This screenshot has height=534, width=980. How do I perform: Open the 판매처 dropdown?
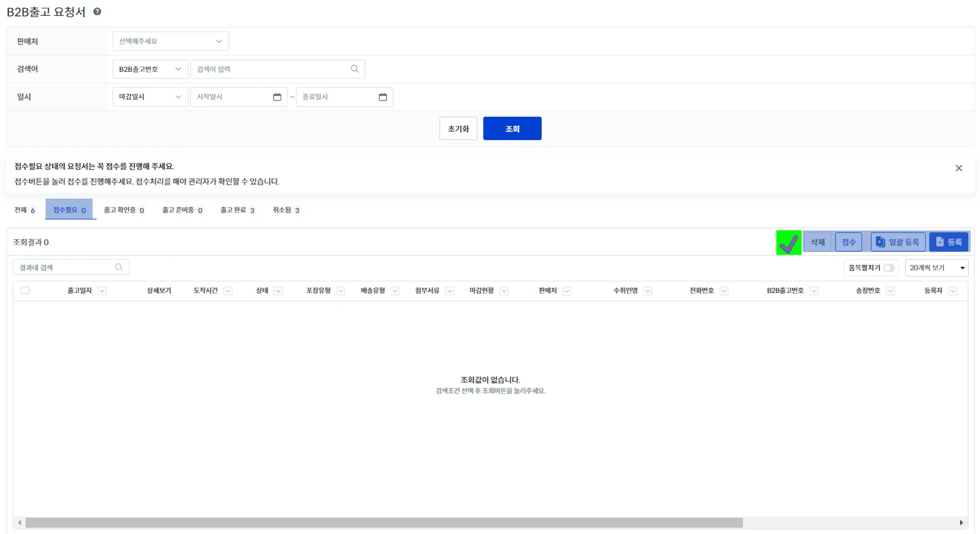pos(171,41)
